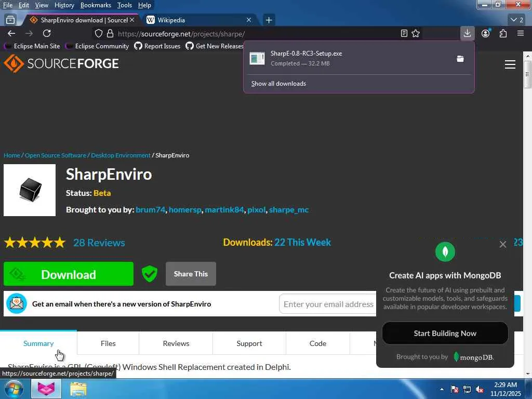Open brum74 contributor link
The height and width of the screenshot is (399, 532).
[150, 210]
